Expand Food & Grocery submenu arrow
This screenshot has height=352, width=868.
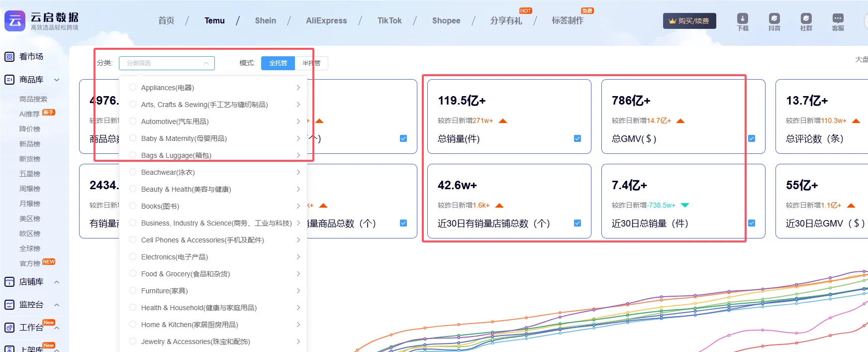click(298, 274)
